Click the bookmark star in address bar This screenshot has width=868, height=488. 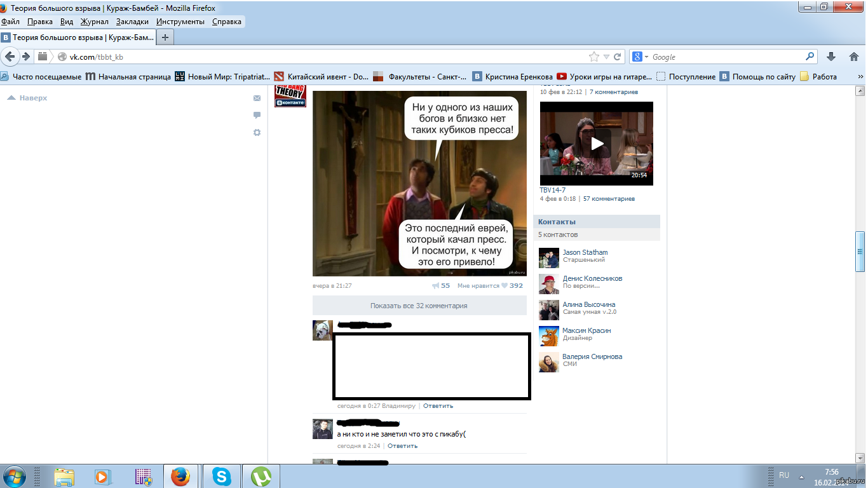tap(593, 57)
